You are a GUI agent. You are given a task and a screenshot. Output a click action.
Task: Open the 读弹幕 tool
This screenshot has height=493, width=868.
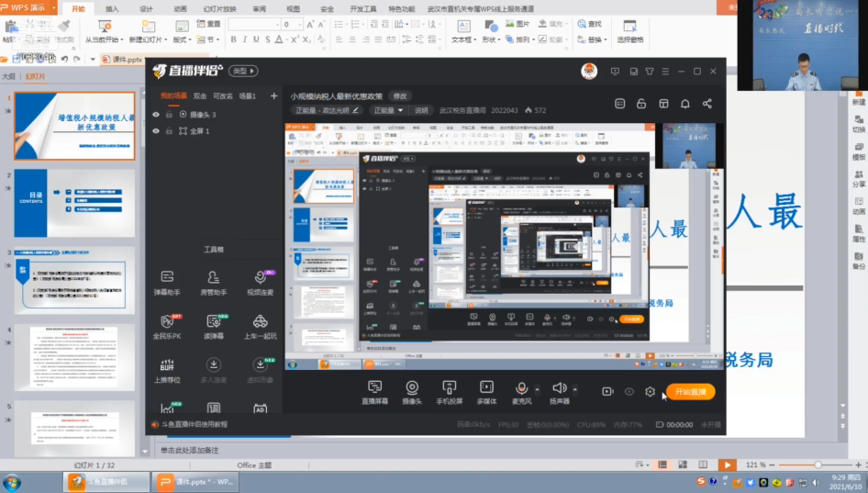point(214,326)
